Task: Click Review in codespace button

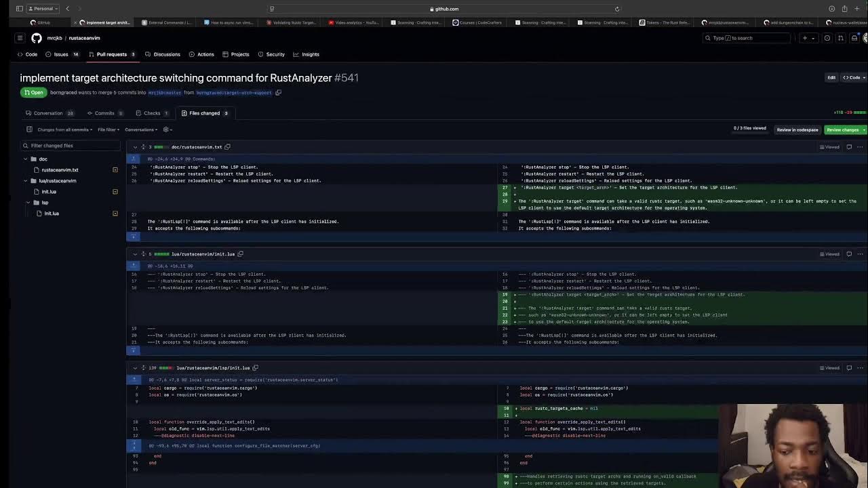Action: click(x=797, y=129)
